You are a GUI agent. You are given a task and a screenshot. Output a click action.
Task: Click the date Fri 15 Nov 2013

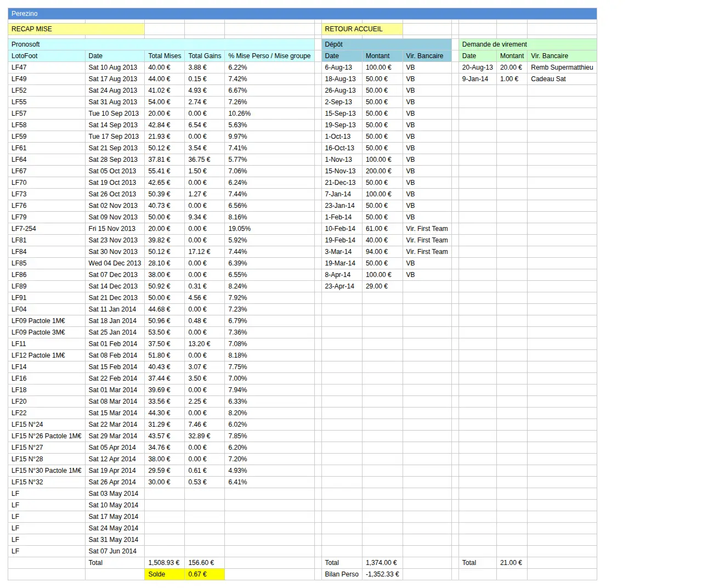pos(115,229)
